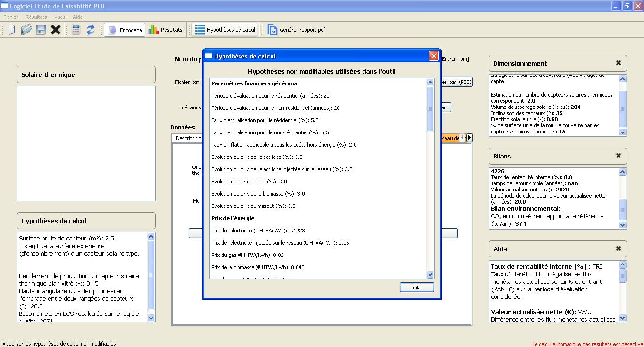Click the left Hypothèses de calcul panel header

86,221
